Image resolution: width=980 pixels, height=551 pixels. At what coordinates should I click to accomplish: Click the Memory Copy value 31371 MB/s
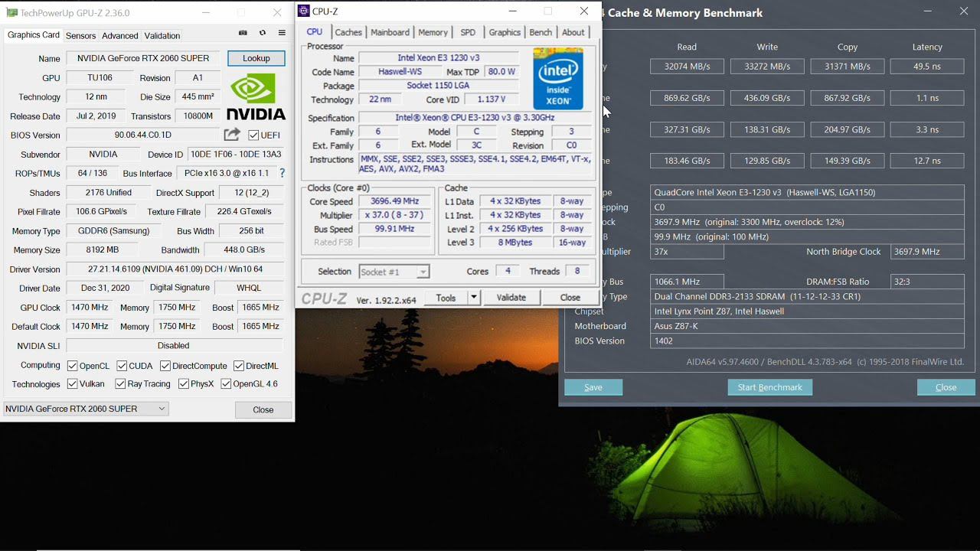[x=848, y=67]
